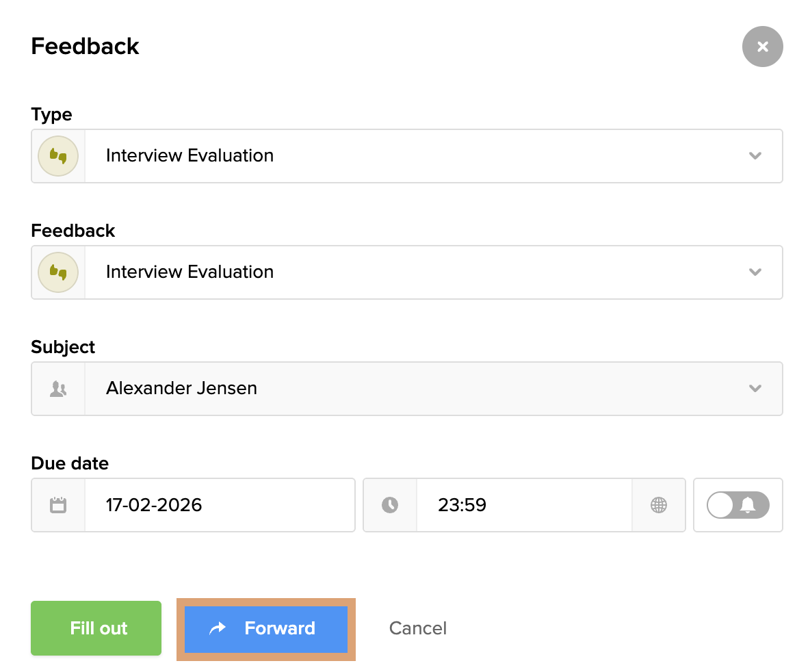The image size is (810, 672).
Task: Click the thumbs icon in Type field
Action: point(58,156)
